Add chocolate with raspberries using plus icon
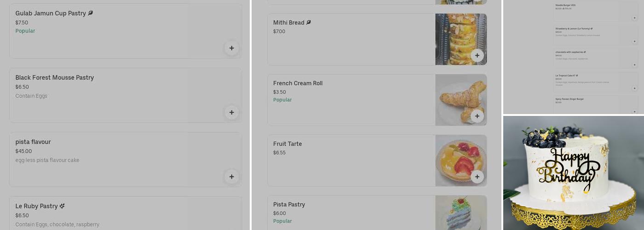 tap(634, 65)
